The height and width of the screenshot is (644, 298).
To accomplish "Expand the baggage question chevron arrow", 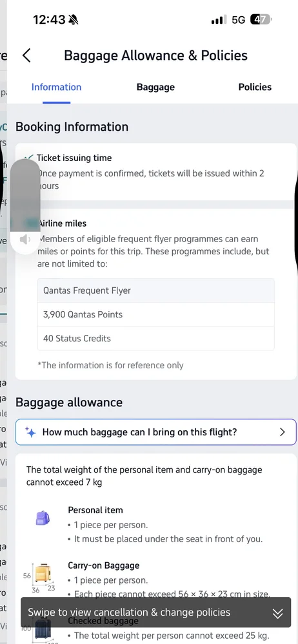I will (283, 432).
